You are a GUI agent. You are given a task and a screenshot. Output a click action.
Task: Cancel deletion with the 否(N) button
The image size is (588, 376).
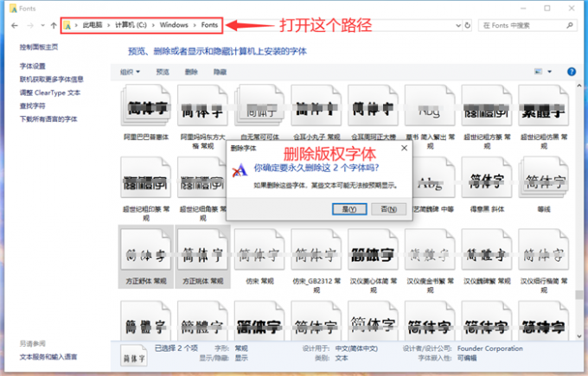(x=388, y=209)
